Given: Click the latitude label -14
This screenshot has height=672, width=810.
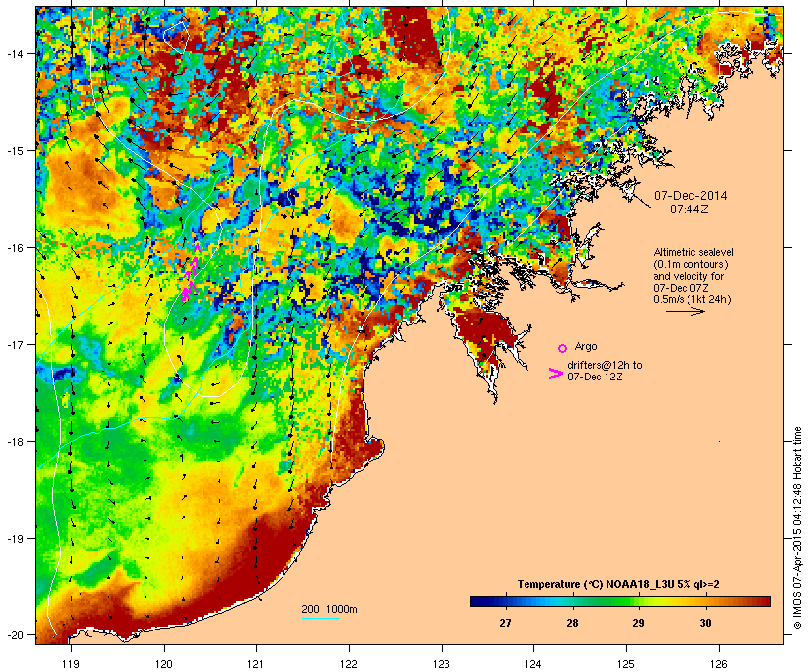Looking at the screenshot, I should [14, 53].
